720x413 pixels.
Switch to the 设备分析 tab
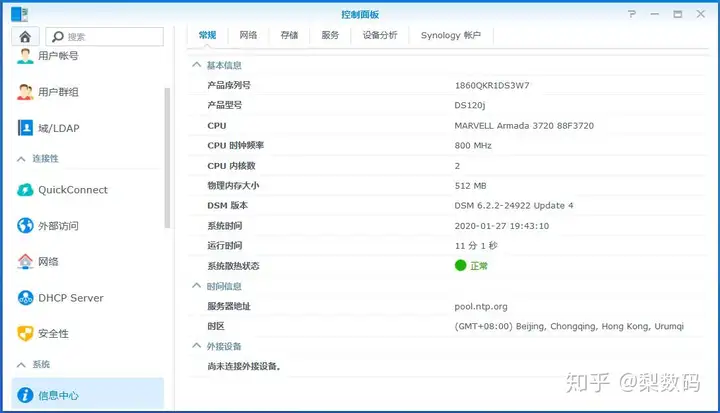click(380, 35)
